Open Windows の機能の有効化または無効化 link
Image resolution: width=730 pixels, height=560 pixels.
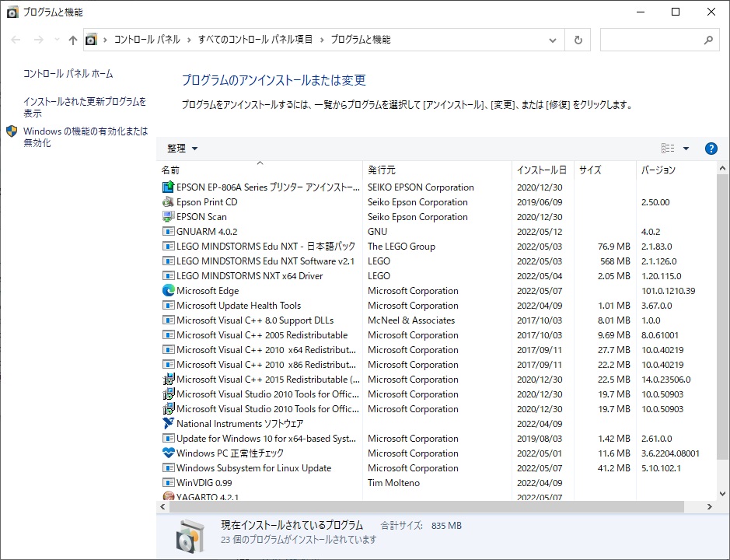86,137
